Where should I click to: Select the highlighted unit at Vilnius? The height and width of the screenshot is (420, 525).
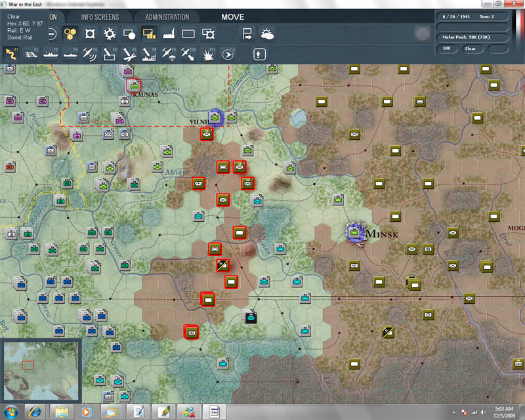click(x=215, y=117)
